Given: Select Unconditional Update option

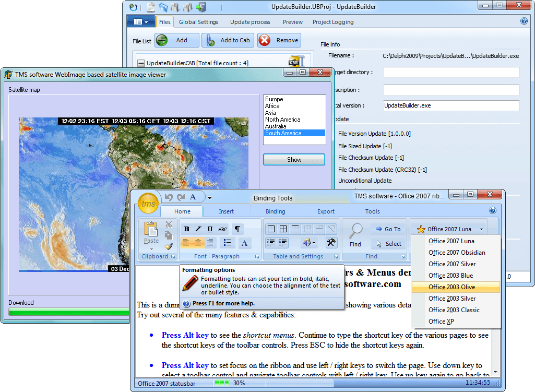Looking at the screenshot, I should (x=365, y=181).
